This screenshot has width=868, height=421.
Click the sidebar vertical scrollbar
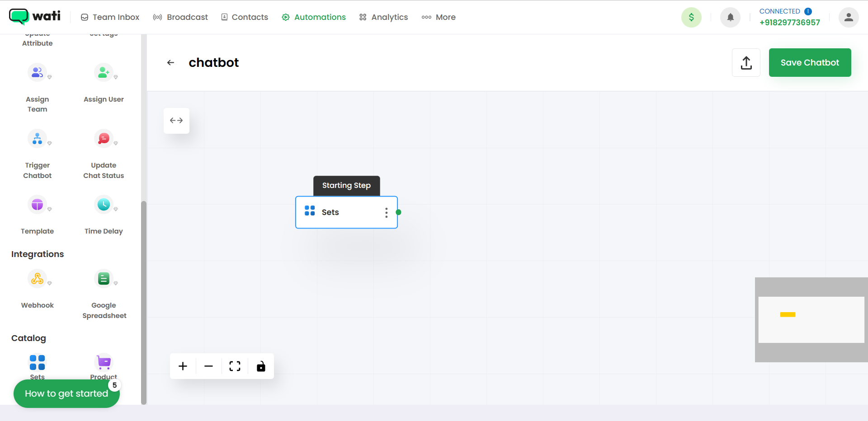pyautogui.click(x=144, y=303)
